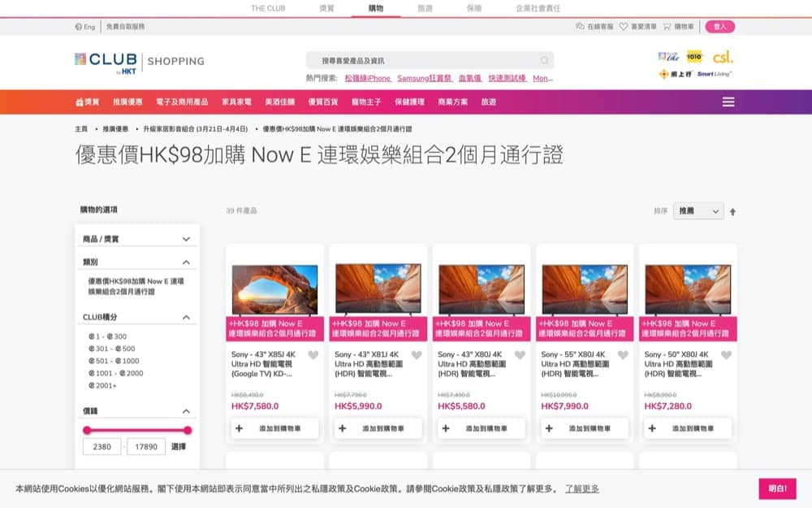This screenshot has height=508, width=812.
Task: Click plus icon for Sony 55" X80J
Action: (x=549, y=428)
